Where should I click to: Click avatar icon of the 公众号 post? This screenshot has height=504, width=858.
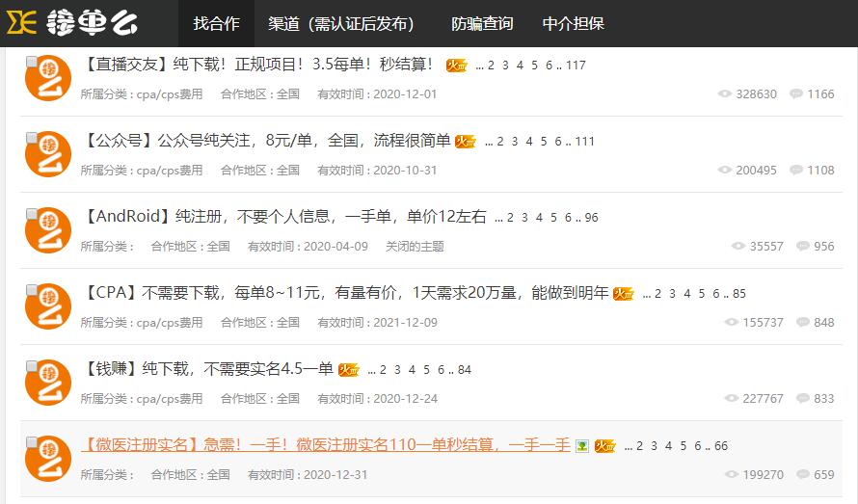pos(49,155)
